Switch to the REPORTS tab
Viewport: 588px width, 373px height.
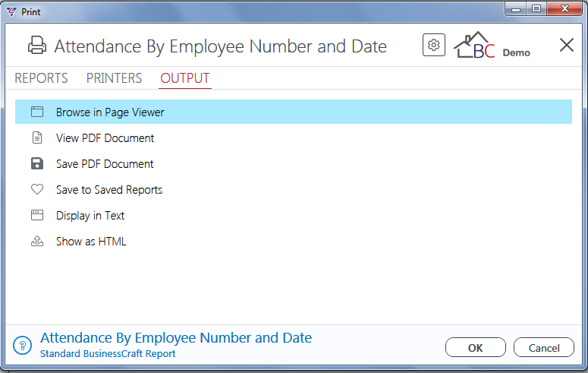tap(41, 78)
